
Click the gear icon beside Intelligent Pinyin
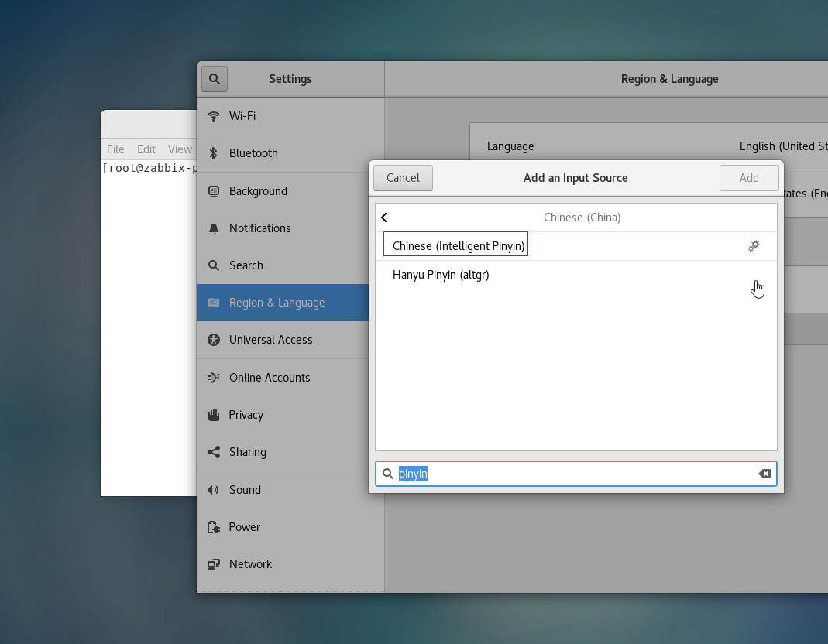pyautogui.click(x=754, y=246)
